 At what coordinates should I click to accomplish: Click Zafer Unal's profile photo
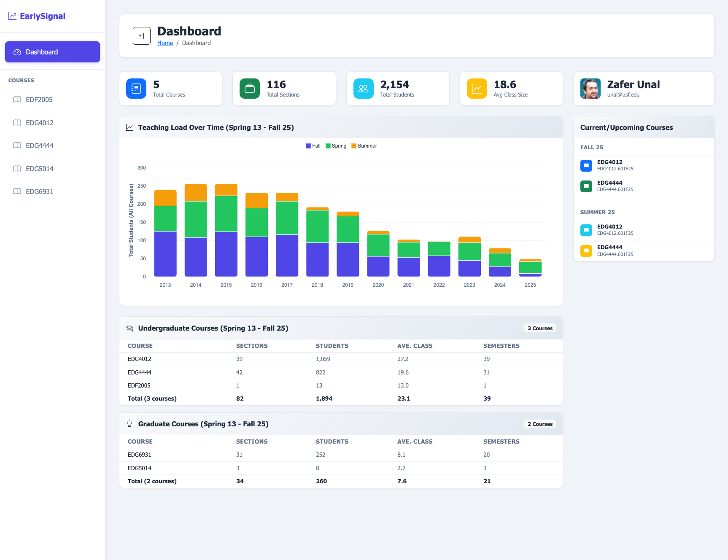(x=590, y=89)
